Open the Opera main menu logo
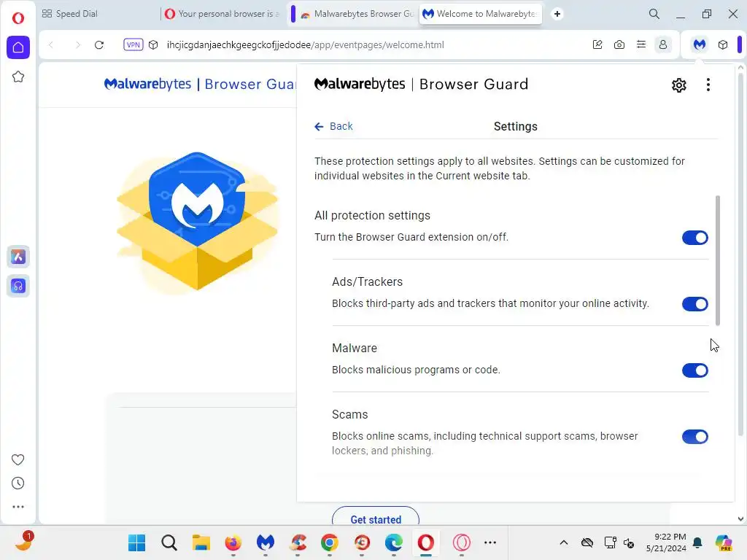Viewport: 747px width, 560px height. 18,17
